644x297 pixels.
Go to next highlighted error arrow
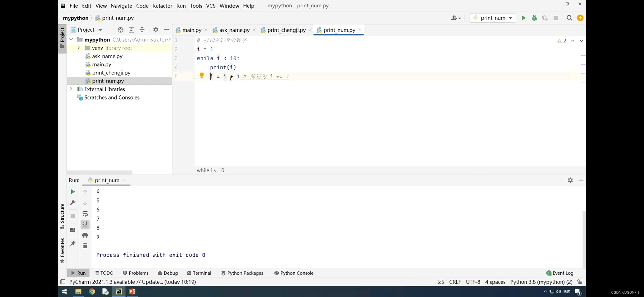click(x=581, y=41)
